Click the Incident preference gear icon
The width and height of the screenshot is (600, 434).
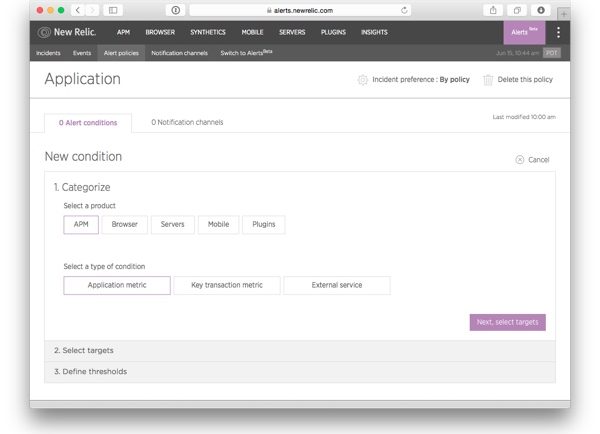[362, 80]
